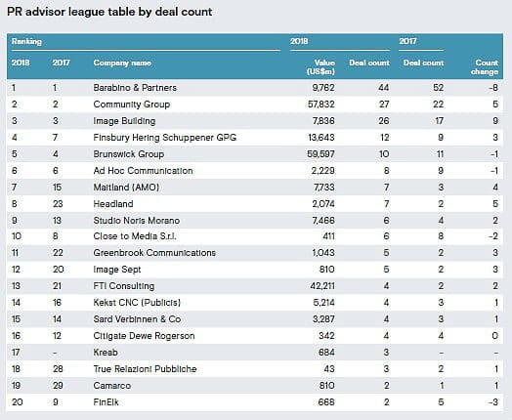Screen dimensions: 512x420
Task: Click the PR advisor league table title
Action: 109,12
